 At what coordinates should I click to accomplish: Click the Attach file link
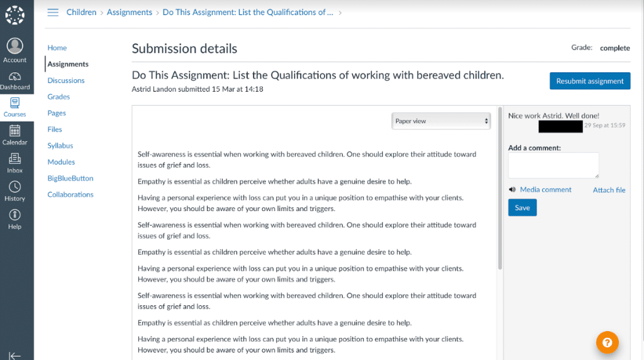609,190
